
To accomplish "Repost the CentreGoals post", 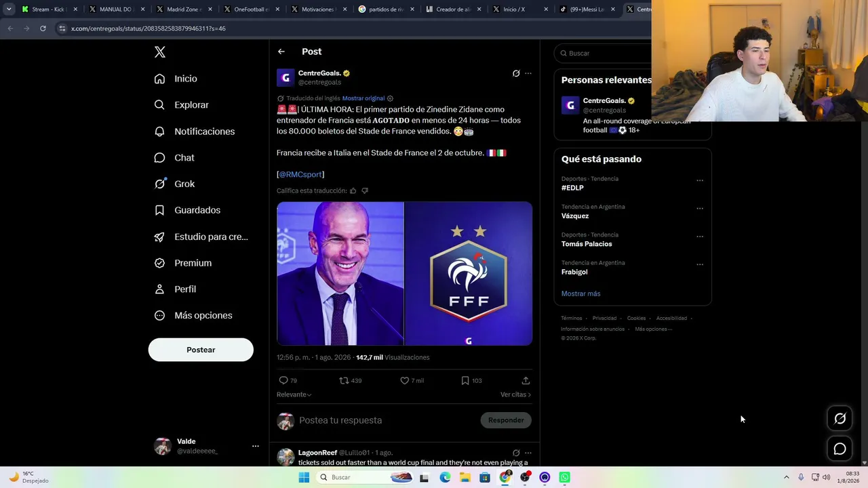I will pos(344,380).
